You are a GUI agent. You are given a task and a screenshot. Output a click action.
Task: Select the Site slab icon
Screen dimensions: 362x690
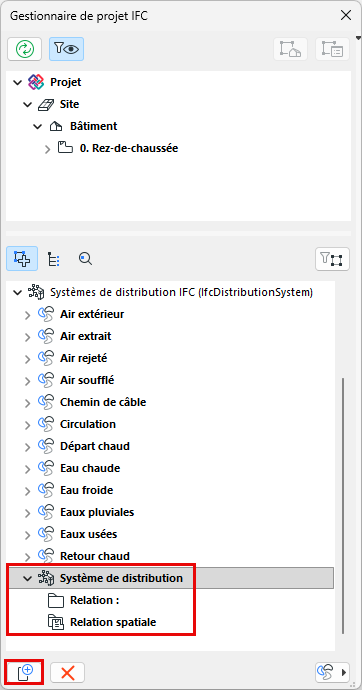tap(45, 104)
